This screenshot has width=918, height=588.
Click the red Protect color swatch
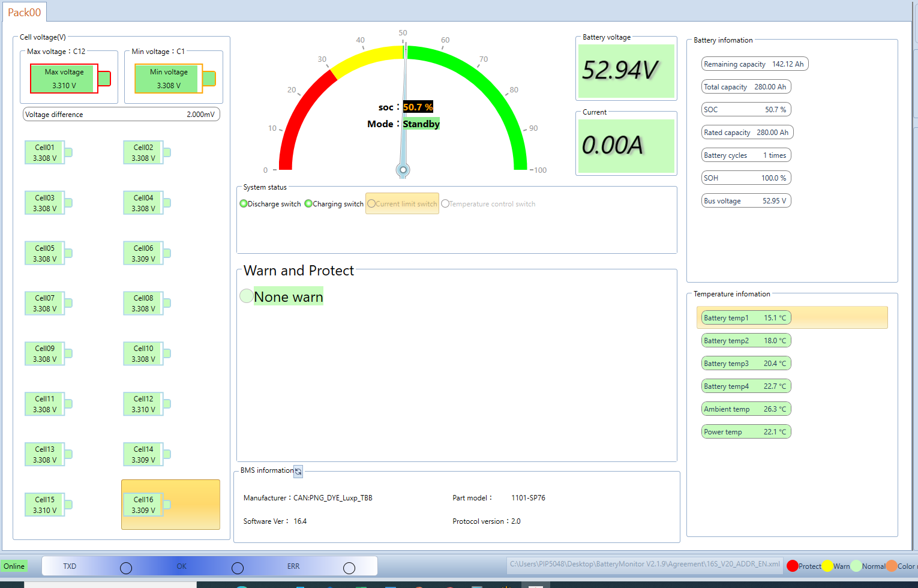[x=792, y=566]
